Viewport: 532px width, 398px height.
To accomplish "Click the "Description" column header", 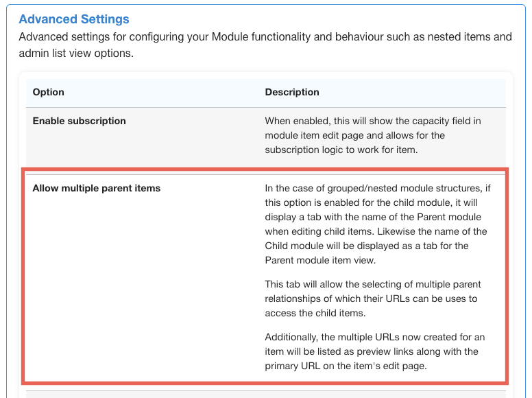I will 292,92.
